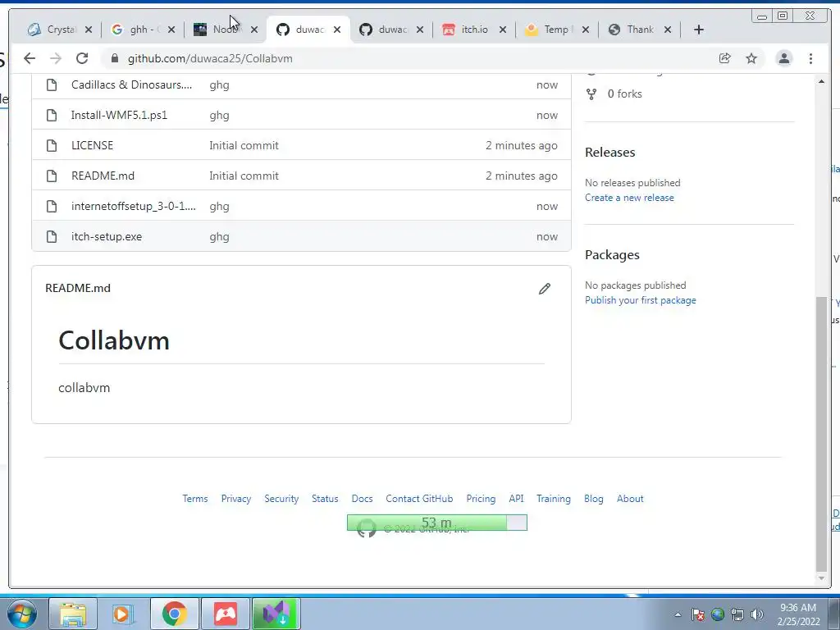Click the GitHub logo in footer
Screen dimensions: 840x630
click(367, 528)
